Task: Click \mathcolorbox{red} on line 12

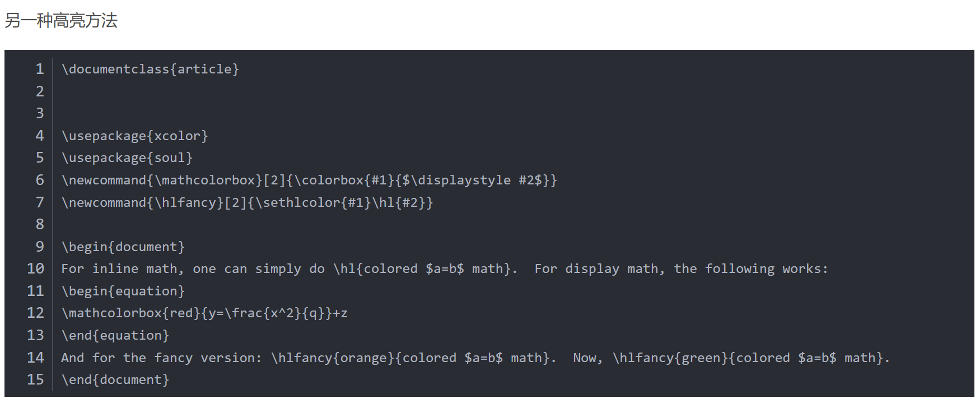Action: [131, 313]
